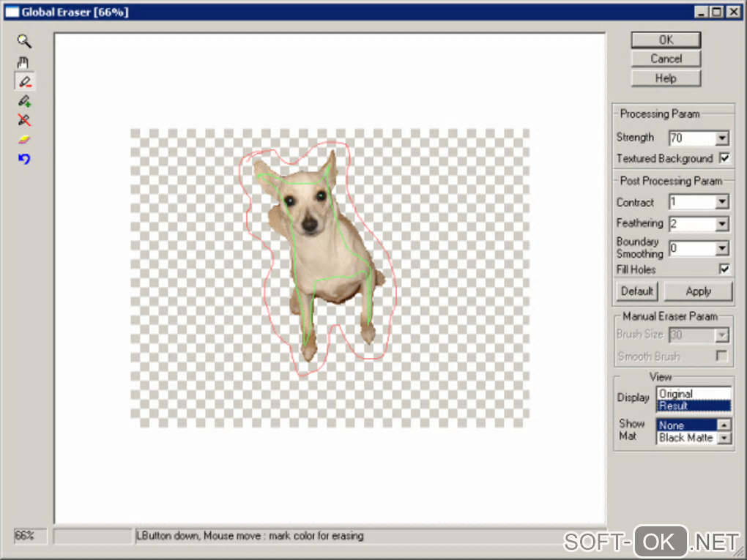
Task: Select Result in Display list
Action: click(x=693, y=406)
